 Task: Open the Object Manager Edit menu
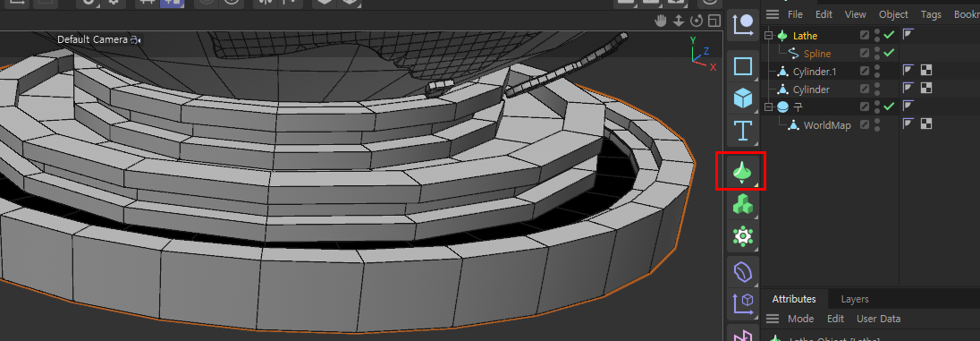pos(824,14)
